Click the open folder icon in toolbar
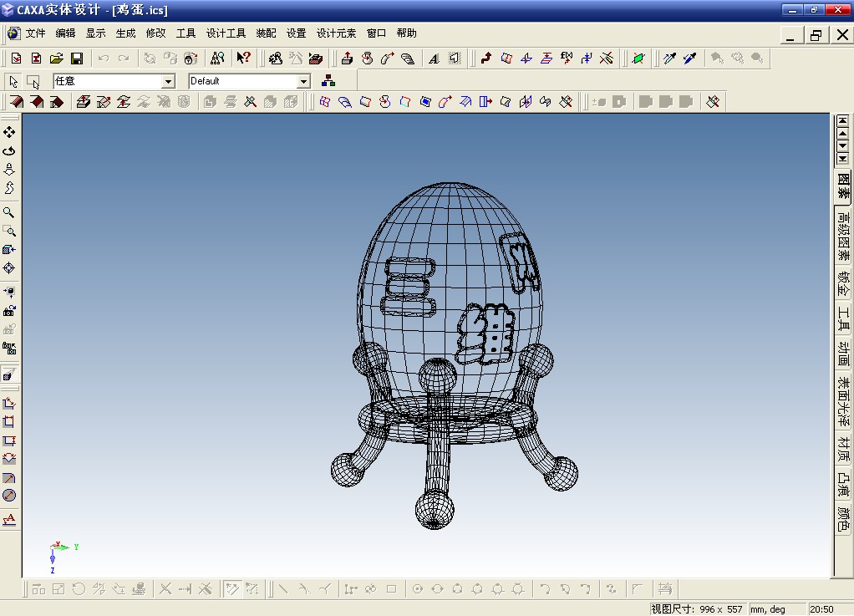 pyautogui.click(x=57, y=59)
